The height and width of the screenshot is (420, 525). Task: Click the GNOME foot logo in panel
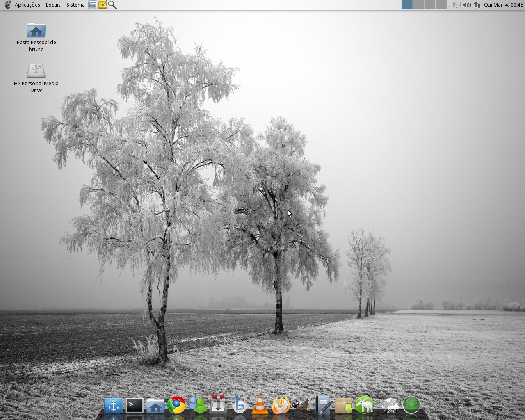pyautogui.click(x=7, y=5)
